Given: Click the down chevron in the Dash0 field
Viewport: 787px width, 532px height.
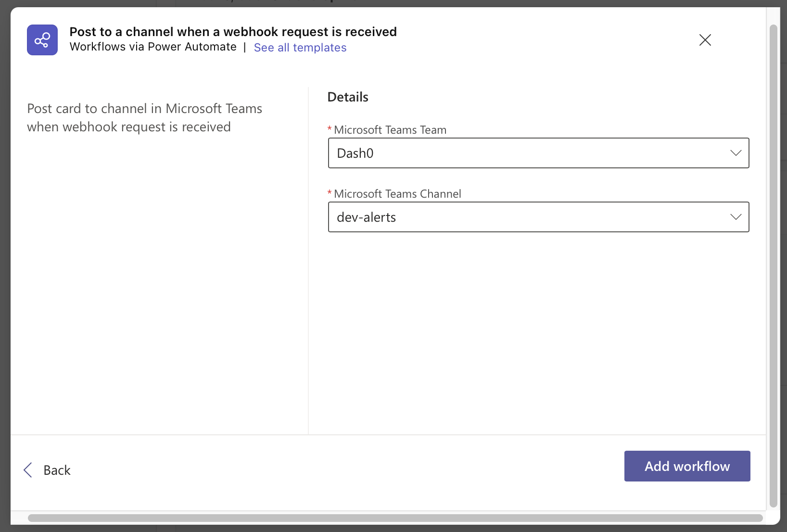Looking at the screenshot, I should click(736, 153).
